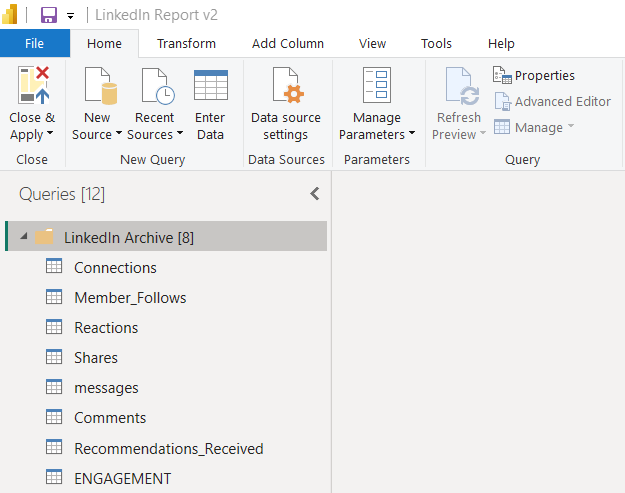Click the New Source icon
The height and width of the screenshot is (493, 625).
point(100,86)
